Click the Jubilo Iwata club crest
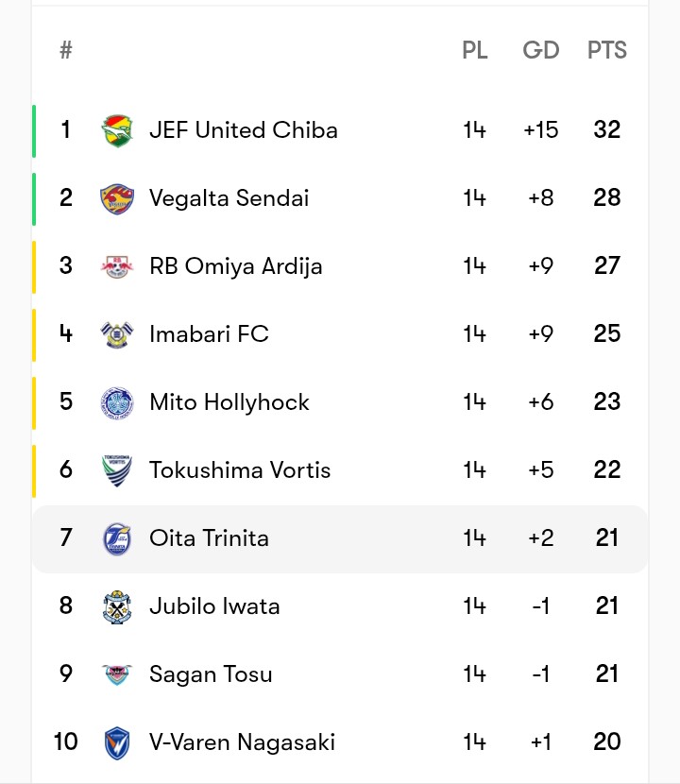Viewport: 680px width, 784px height. click(x=117, y=606)
